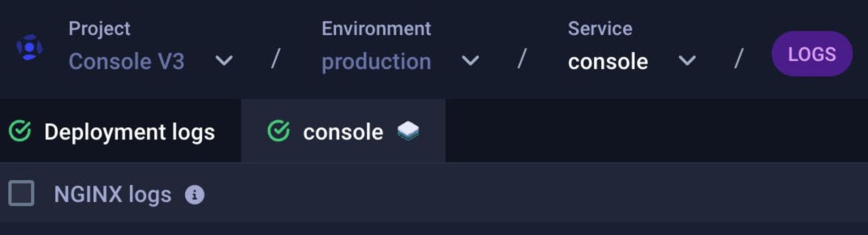Enable the NGINX logs checkbox
This screenshot has width=868, height=235.
pos(21,193)
